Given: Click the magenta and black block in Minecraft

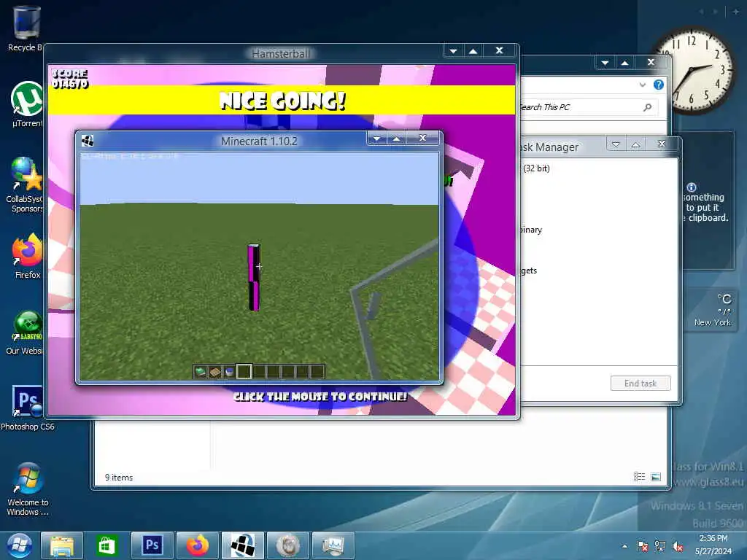Looking at the screenshot, I should (x=254, y=277).
